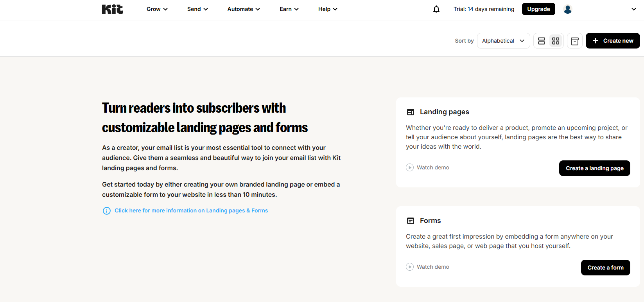Open the Send menu

coord(197,9)
